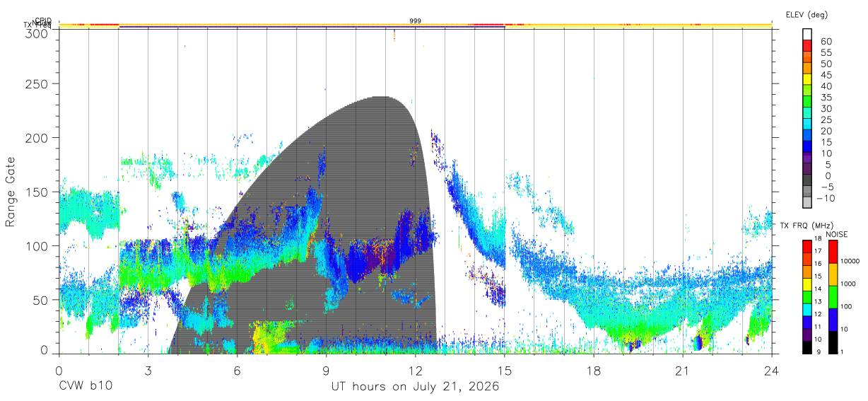Click the NOISE legend value 10000

pos(852,262)
